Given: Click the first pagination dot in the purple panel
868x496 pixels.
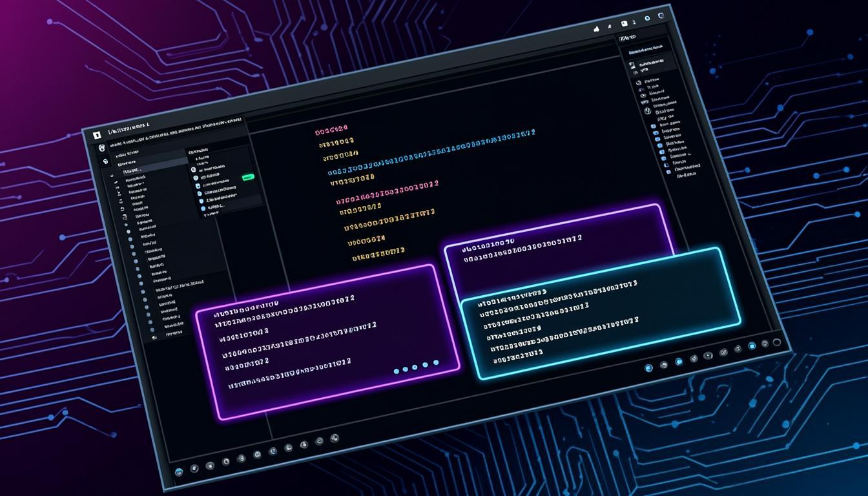Looking at the screenshot, I should click(x=397, y=371).
